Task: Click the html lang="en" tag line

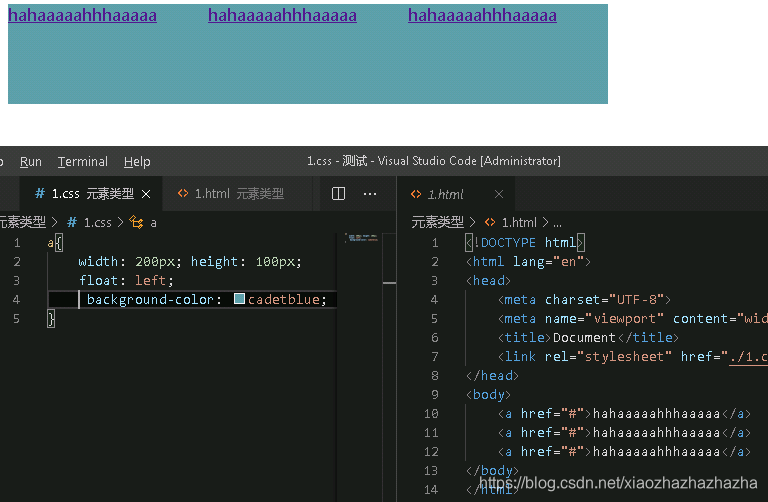Action: [x=528, y=262]
